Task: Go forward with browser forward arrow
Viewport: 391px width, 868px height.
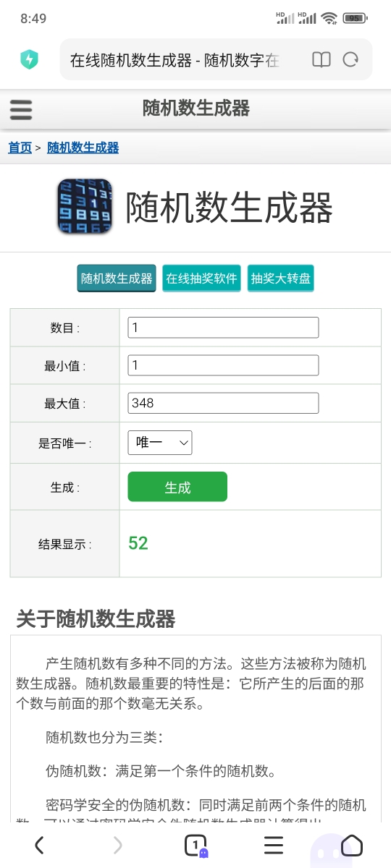Action: click(x=117, y=845)
